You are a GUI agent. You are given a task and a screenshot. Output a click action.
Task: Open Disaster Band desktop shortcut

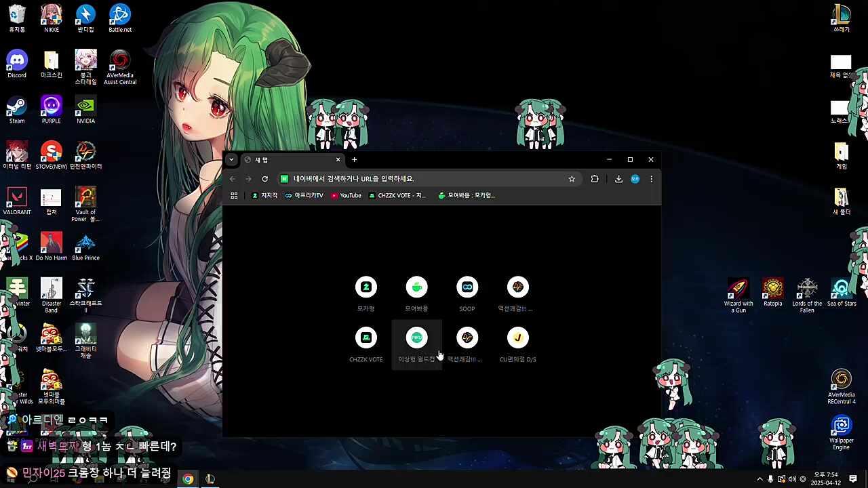[52, 296]
